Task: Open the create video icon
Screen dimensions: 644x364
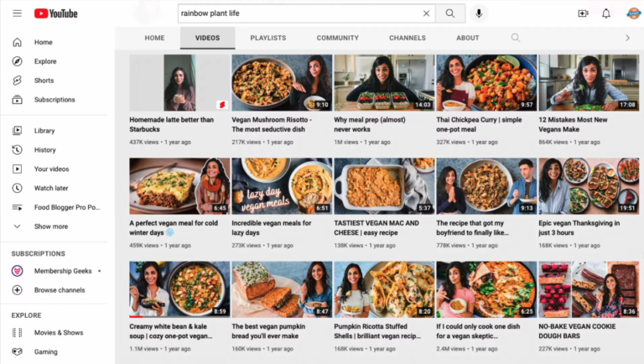Action: [583, 13]
